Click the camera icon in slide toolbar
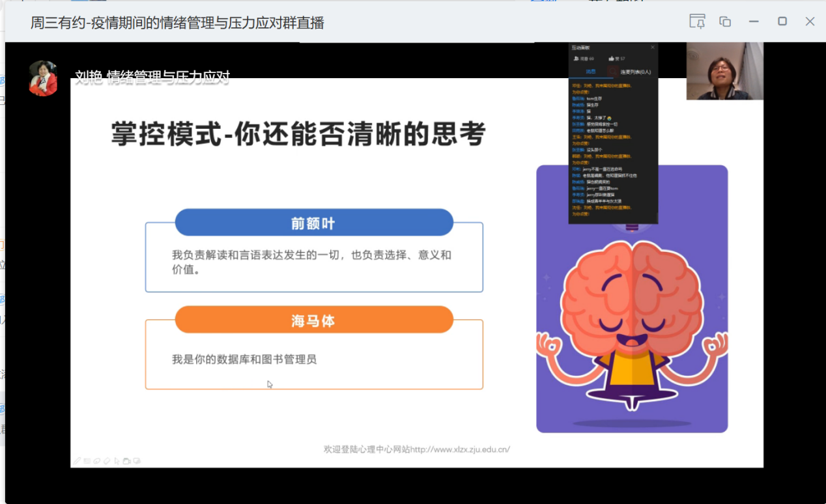The height and width of the screenshot is (504, 826). coord(127,461)
